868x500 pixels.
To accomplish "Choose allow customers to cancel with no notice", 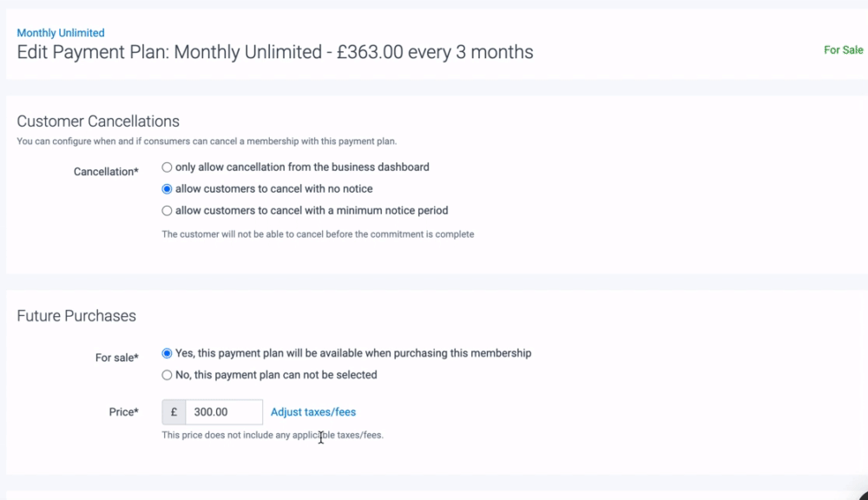I will (167, 188).
